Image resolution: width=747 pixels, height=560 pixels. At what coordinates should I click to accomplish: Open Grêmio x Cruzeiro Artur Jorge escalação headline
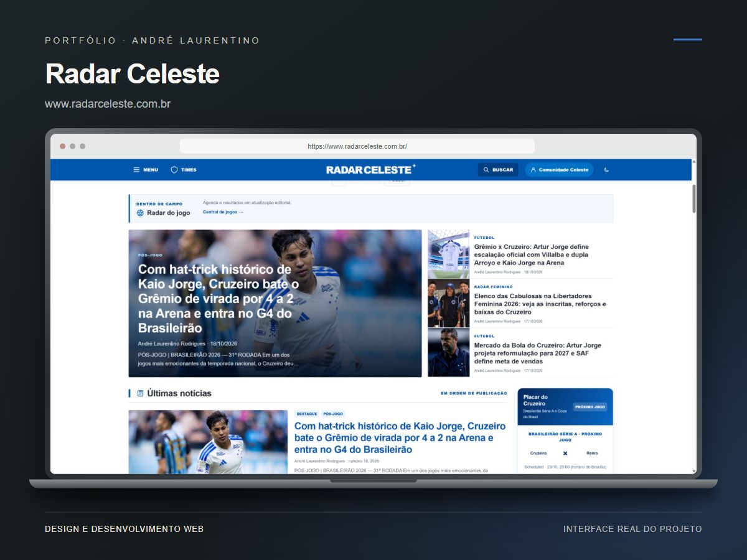click(531, 254)
